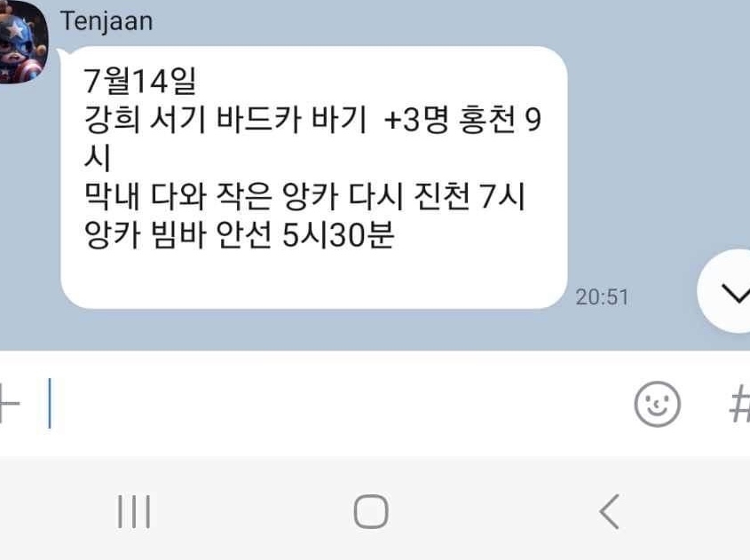Tap the 홍천 9 text in the bubble
Screen dimensions: 750x560
tap(500, 119)
